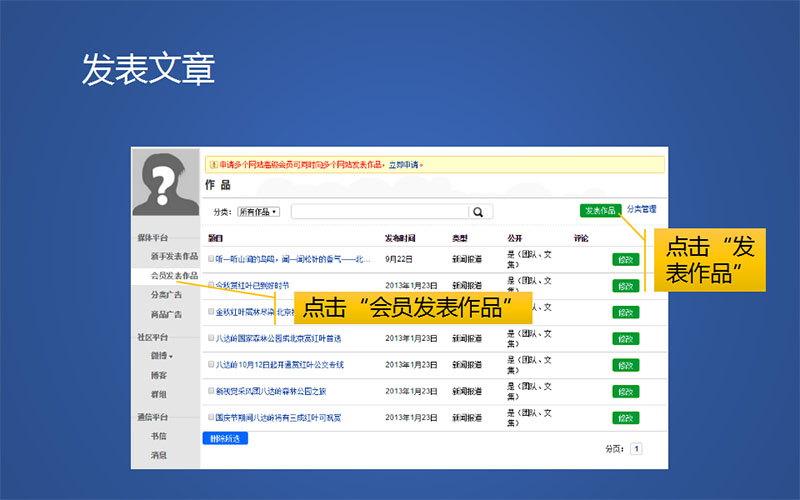Viewport: 800px width, 500px height.
Task: Check the 国庆节期间八达岭 article checkbox
Action: point(211,417)
